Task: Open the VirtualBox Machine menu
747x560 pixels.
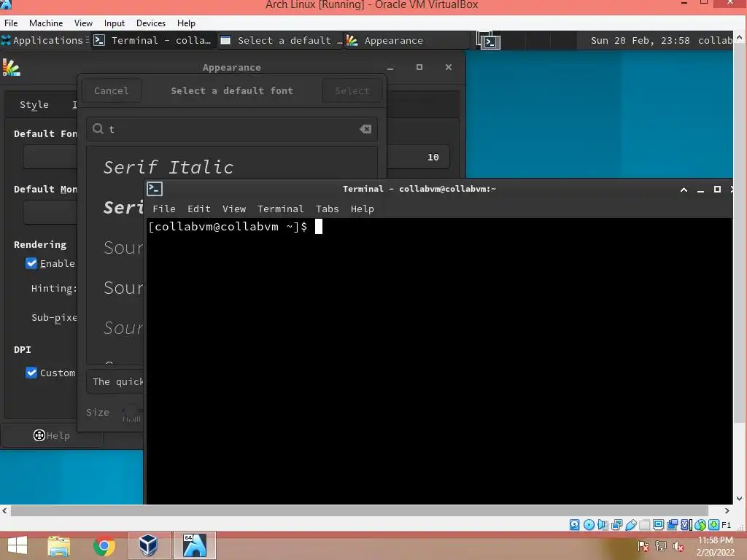Action: [x=46, y=23]
